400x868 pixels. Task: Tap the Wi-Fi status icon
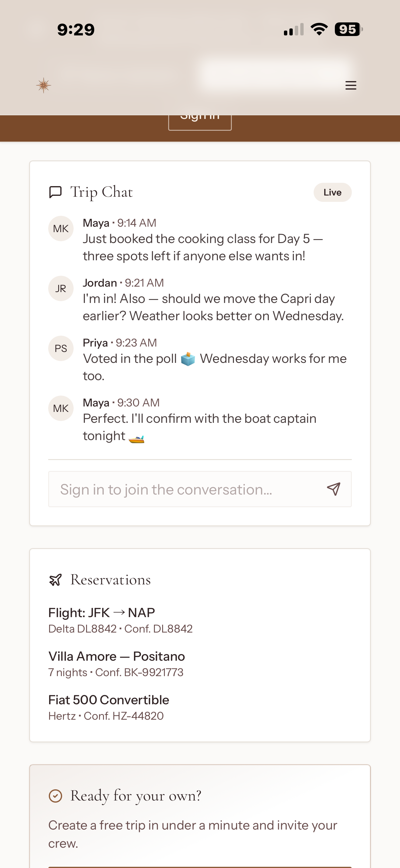pyautogui.click(x=319, y=29)
